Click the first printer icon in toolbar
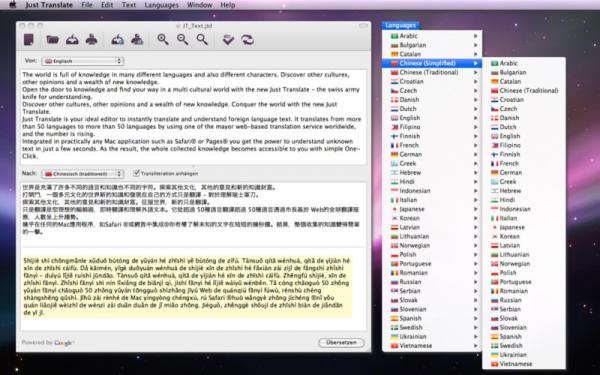600x375 pixels. coord(91,39)
